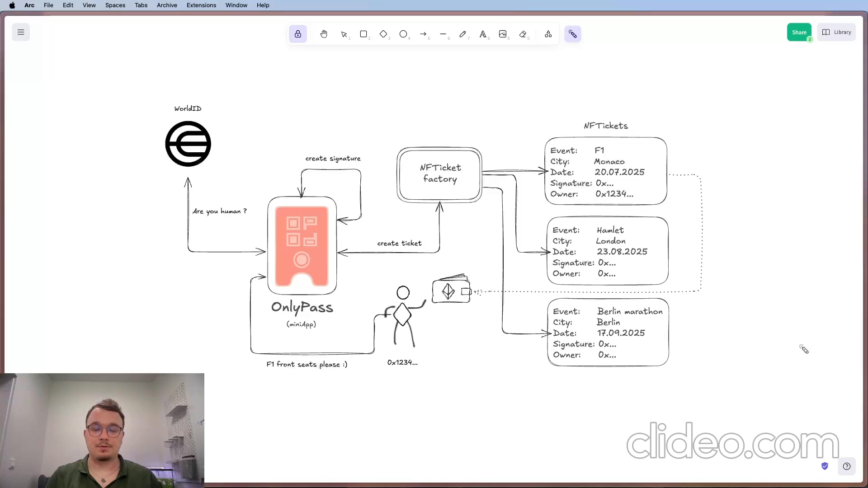Click the 'Are you human ?' label
Viewport: 868px width, 488px height.
[220, 211]
